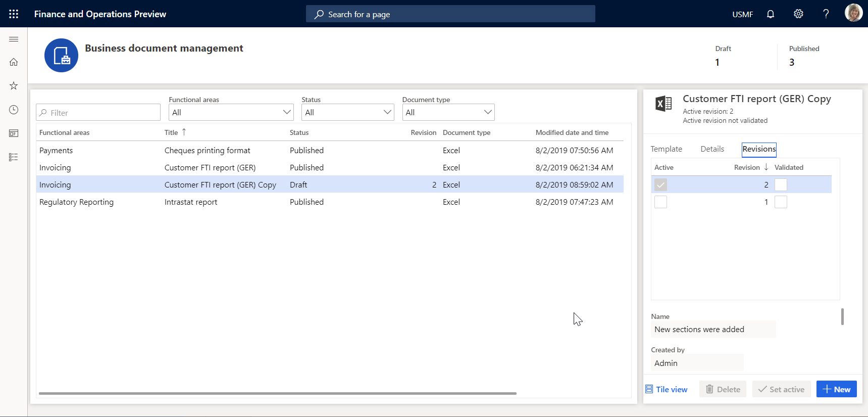868x417 pixels.
Task: Switch to the Template tab
Action: click(x=666, y=149)
